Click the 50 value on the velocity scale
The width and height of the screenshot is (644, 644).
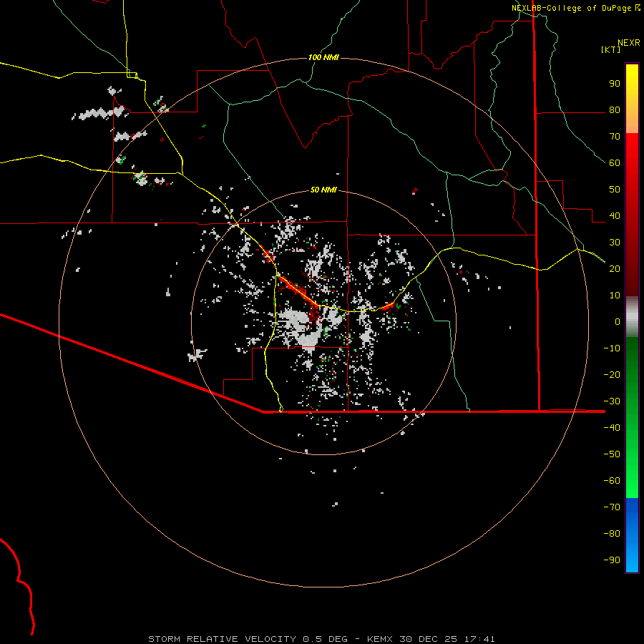(615, 190)
